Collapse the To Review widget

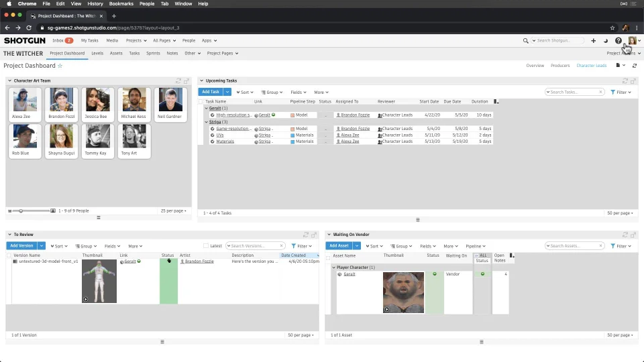point(9,235)
